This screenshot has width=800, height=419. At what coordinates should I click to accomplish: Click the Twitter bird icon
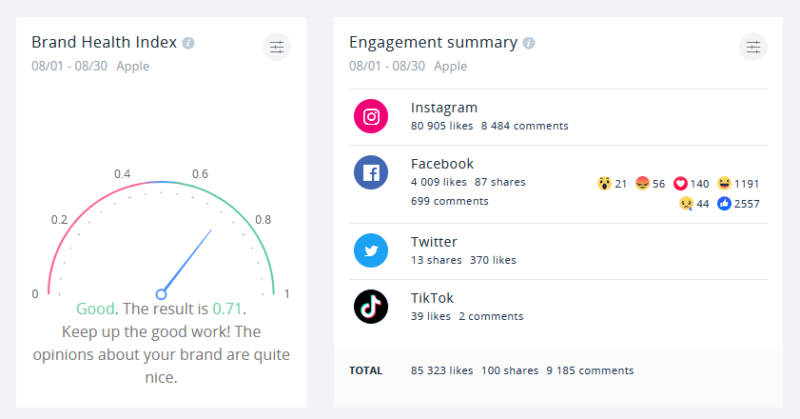pos(371,250)
